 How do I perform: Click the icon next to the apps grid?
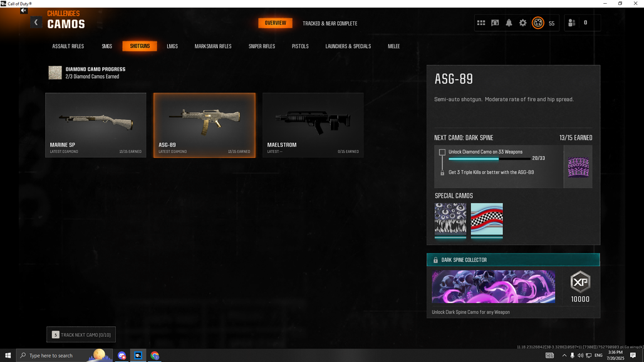click(x=495, y=23)
